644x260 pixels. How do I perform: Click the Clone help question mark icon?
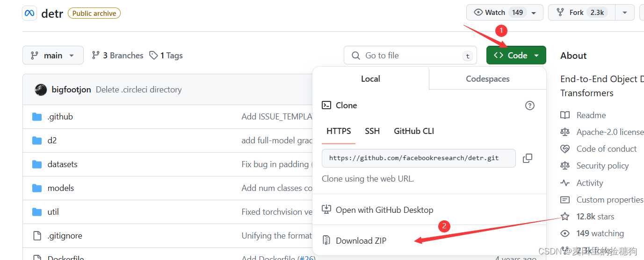pos(529,105)
